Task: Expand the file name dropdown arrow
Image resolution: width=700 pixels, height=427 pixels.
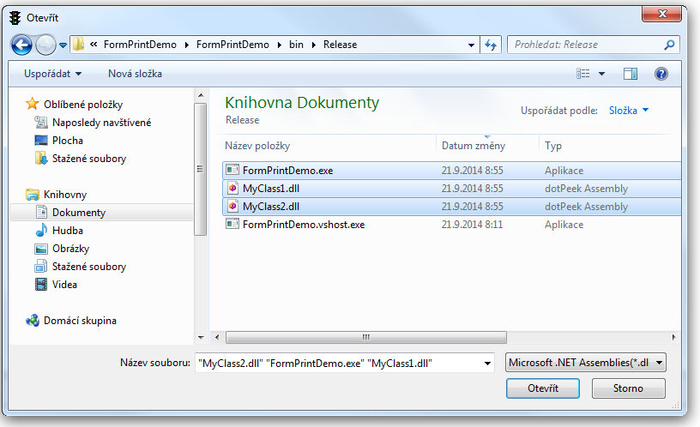Action: [488, 364]
